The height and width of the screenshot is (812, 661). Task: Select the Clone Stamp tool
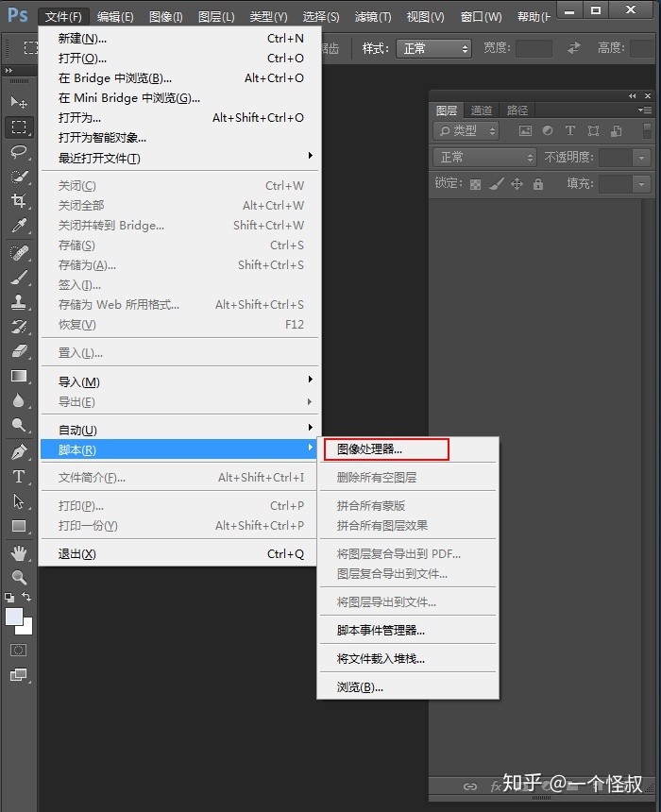click(x=19, y=302)
